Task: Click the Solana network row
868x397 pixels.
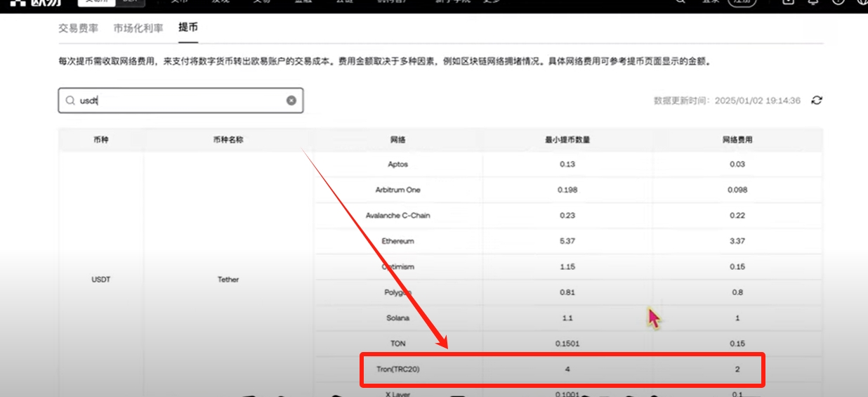Action: pyautogui.click(x=567, y=318)
